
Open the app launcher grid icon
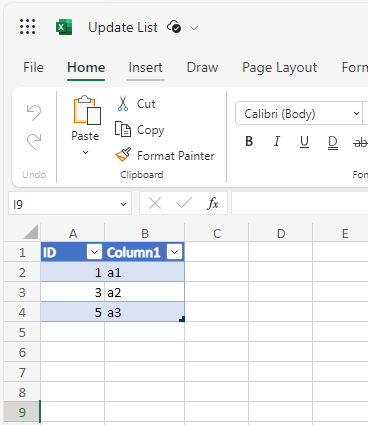pyautogui.click(x=27, y=27)
